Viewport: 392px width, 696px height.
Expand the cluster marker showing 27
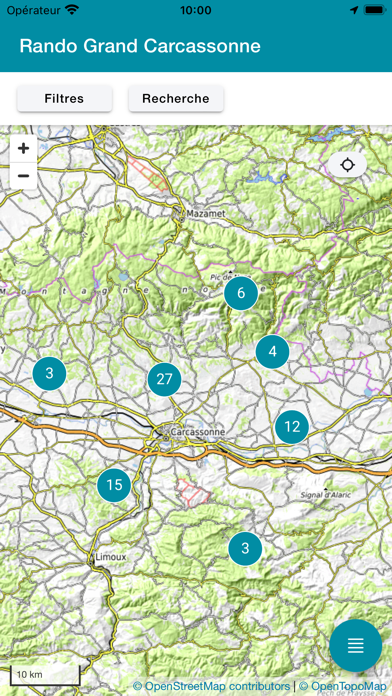[x=164, y=379]
